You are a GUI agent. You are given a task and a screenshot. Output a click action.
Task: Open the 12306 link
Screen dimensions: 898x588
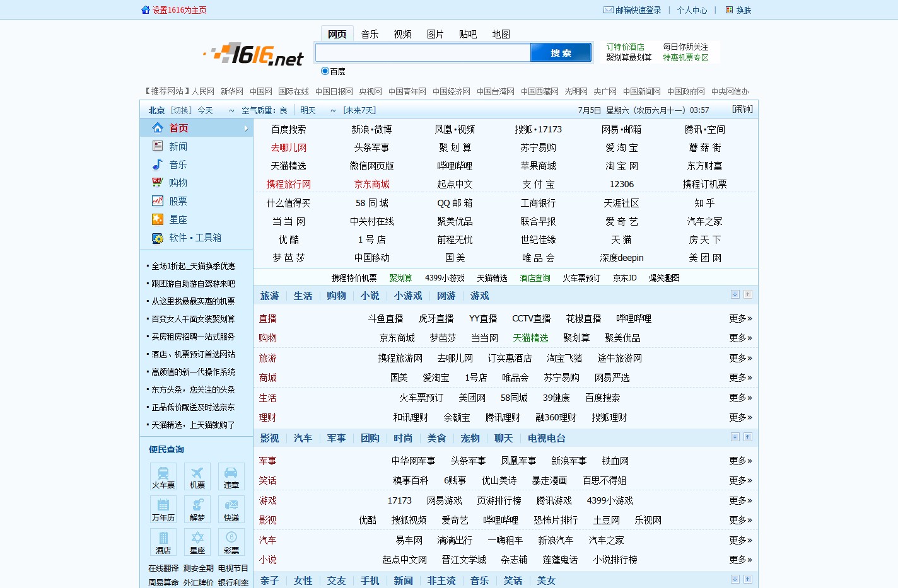click(x=622, y=184)
